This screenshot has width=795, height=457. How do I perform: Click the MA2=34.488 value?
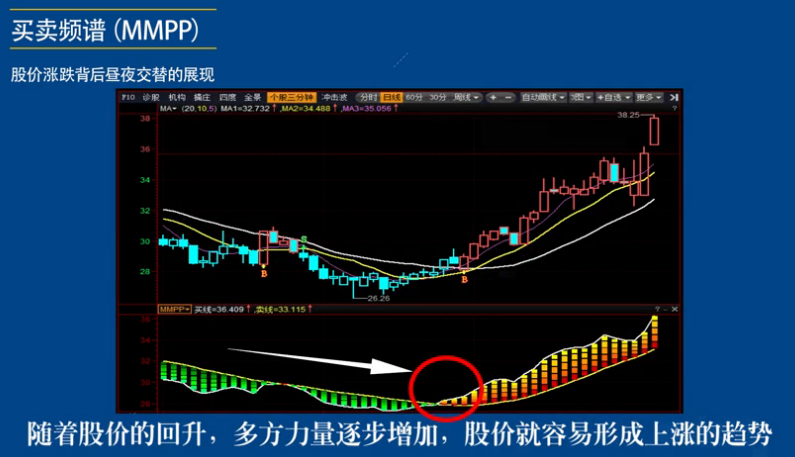click(x=306, y=109)
